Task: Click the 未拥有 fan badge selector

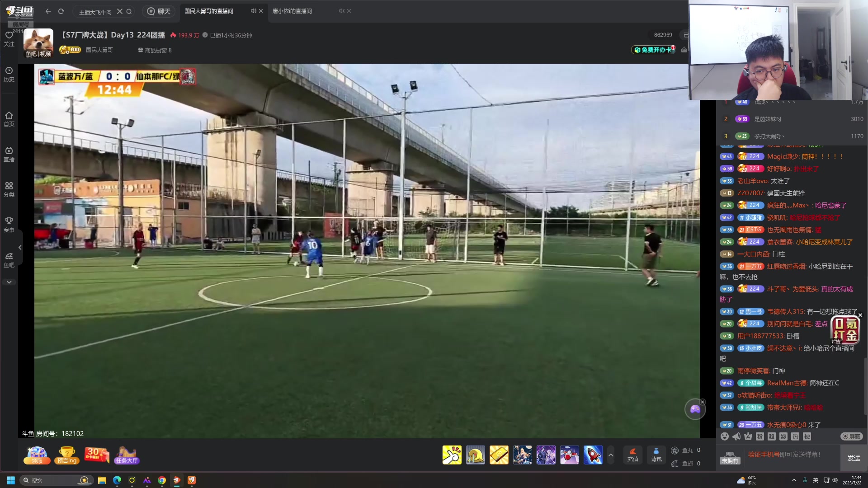Action: coord(730,458)
